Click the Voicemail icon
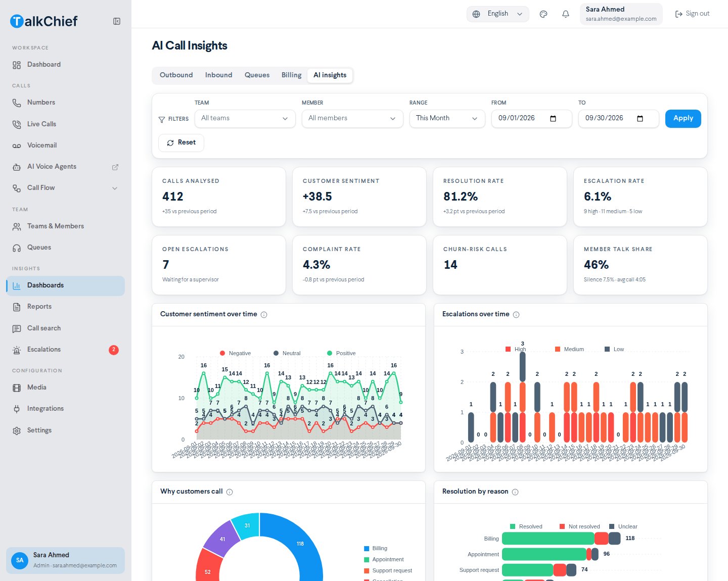Viewport: 728px width, 581px height. click(17, 146)
